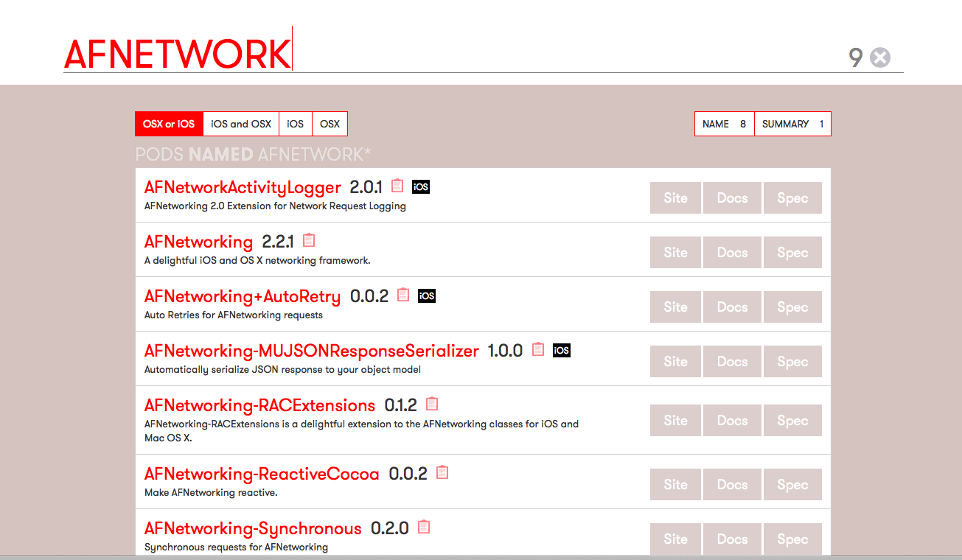Image resolution: width=962 pixels, height=560 pixels.
Task: Open Docs for AFNetworkActivityLogger
Action: [732, 198]
